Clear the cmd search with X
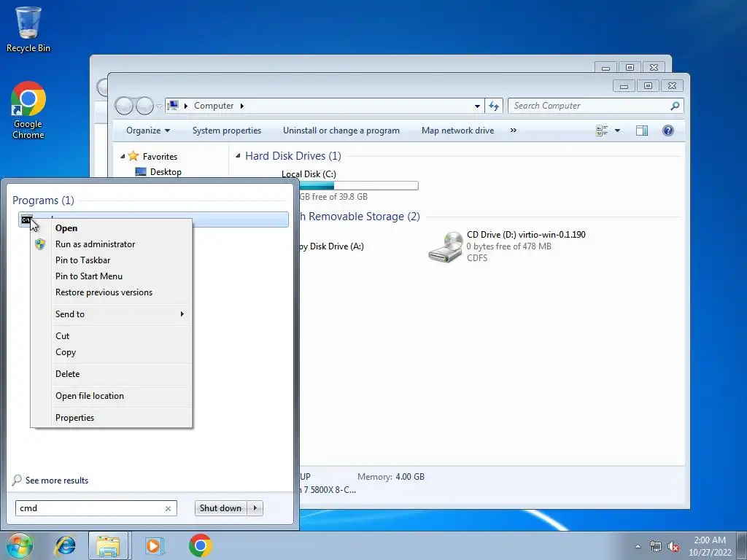This screenshot has width=747, height=560. pyautogui.click(x=168, y=508)
